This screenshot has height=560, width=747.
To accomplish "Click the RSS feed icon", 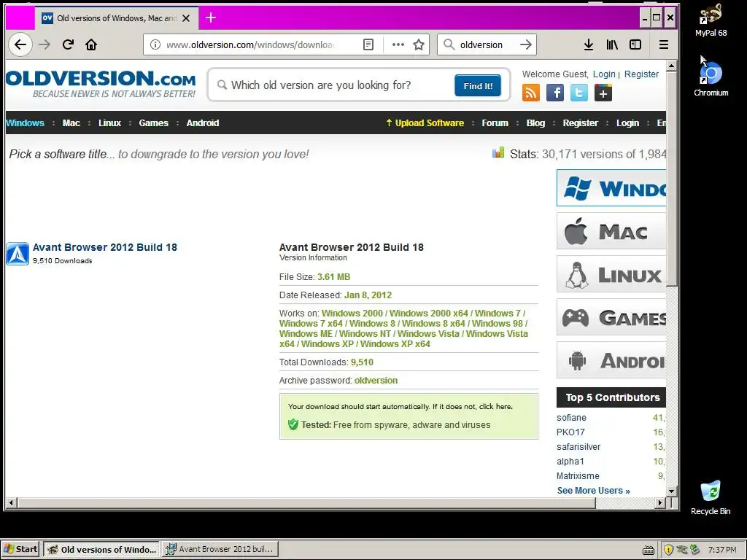I will (531, 93).
